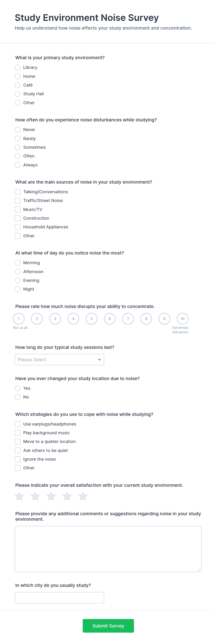The image size is (214, 644).
Task: Click the city text input field
Action: tap(59, 598)
